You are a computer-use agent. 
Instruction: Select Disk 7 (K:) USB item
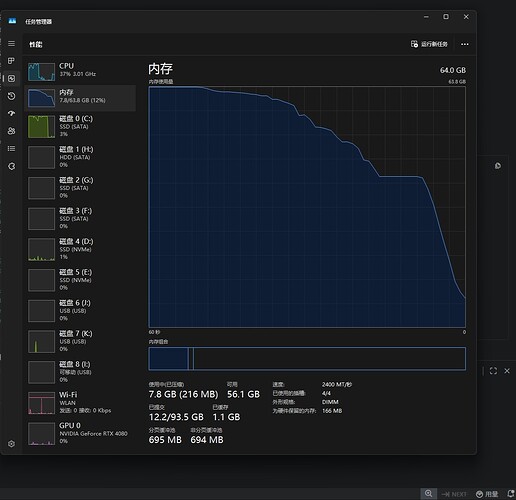click(x=80, y=341)
